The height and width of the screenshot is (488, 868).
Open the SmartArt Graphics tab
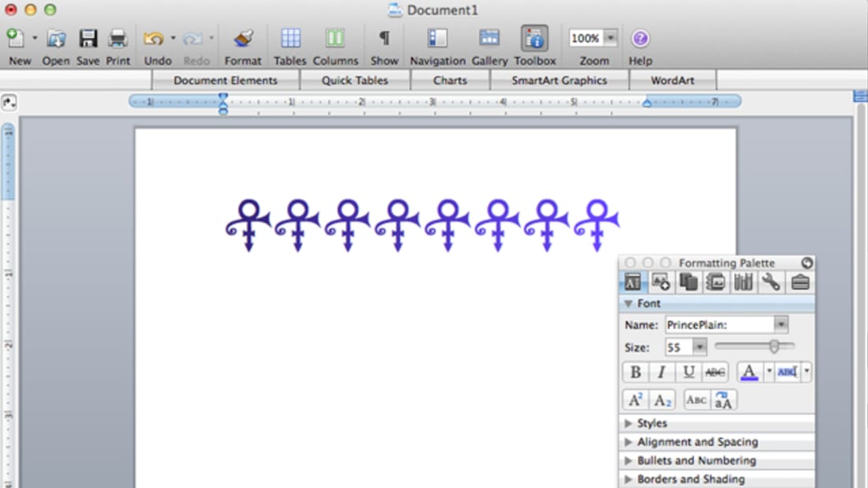pos(559,81)
